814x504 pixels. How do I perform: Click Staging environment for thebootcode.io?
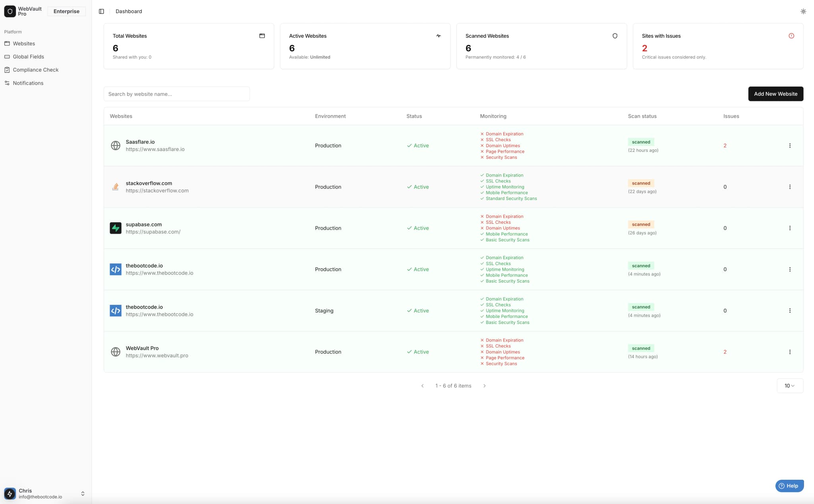click(x=324, y=311)
